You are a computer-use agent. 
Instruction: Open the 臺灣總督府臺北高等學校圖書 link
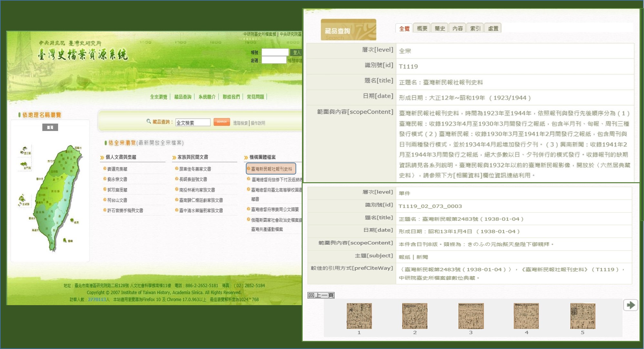point(277,190)
